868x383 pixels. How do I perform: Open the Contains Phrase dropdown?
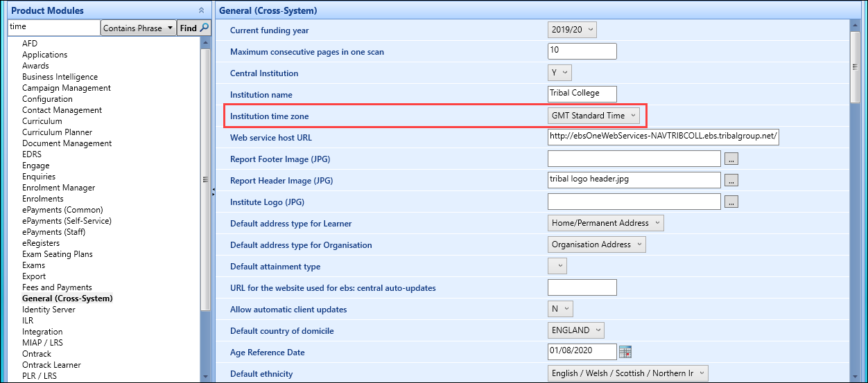139,28
